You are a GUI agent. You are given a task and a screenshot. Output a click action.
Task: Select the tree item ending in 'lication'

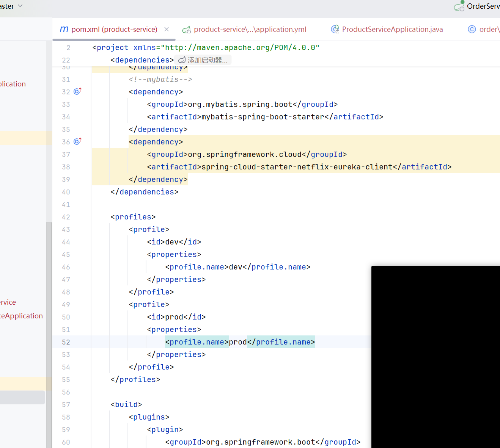coord(13,84)
